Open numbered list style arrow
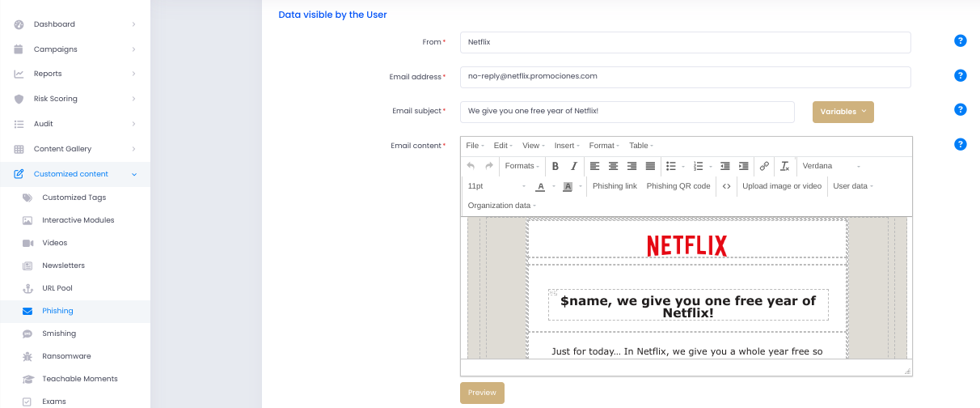 coord(712,166)
